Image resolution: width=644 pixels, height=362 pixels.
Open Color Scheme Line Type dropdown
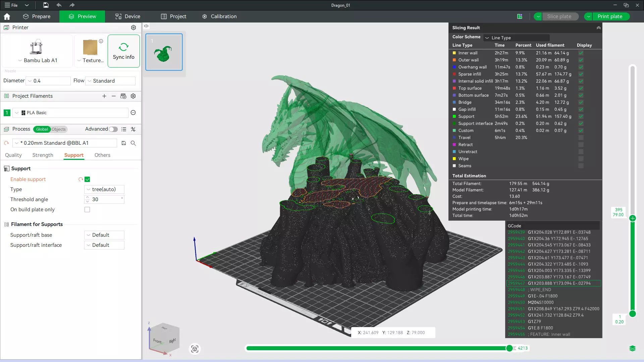pos(517,38)
